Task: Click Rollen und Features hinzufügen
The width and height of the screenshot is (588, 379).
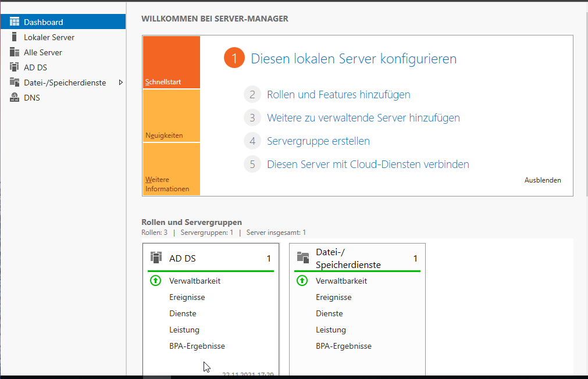Action: coord(338,94)
